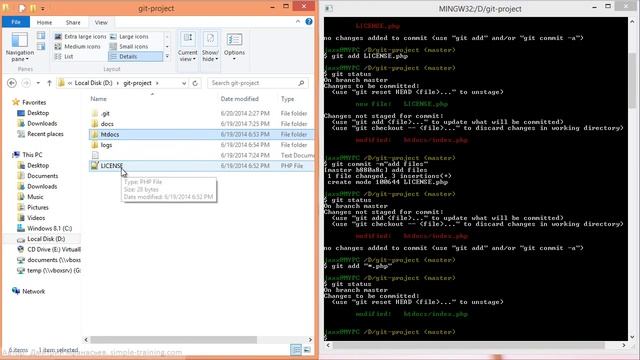This screenshot has width=640, height=360.
Task: Refresh the git-project folder
Action: pyautogui.click(x=195, y=83)
